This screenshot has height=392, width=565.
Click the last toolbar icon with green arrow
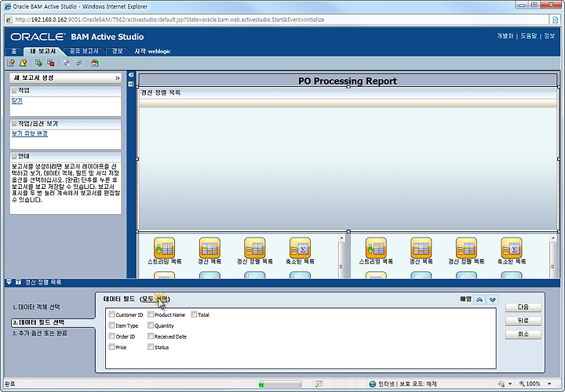(x=94, y=63)
